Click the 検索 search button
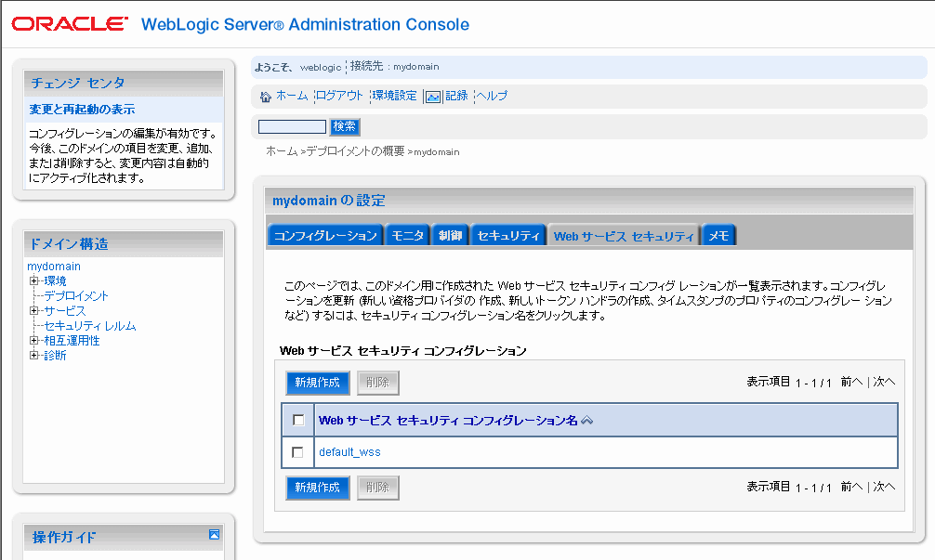Screen dimensions: 935x560 [x=345, y=126]
